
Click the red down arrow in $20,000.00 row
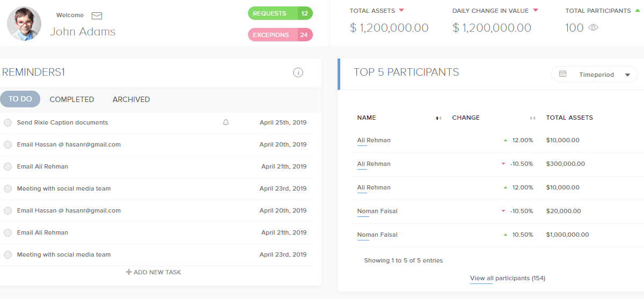click(x=503, y=211)
